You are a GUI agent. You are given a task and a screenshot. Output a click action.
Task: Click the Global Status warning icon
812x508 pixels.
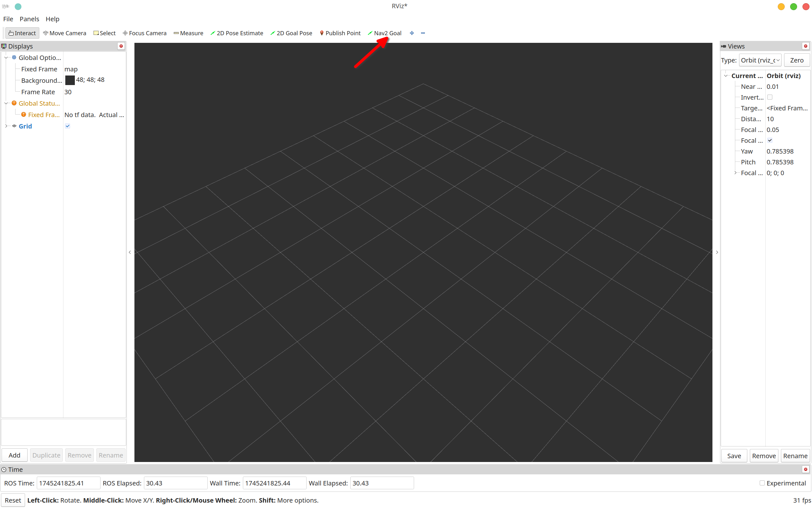(14, 103)
